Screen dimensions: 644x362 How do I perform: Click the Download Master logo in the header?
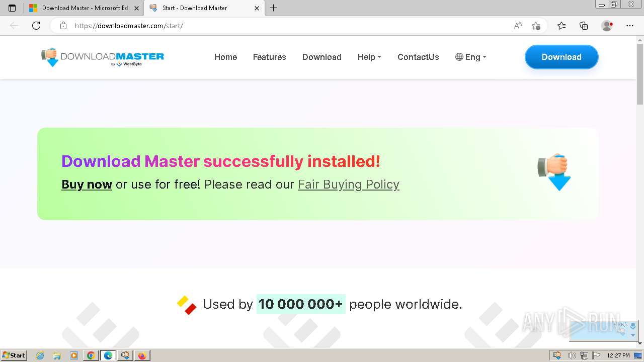[x=103, y=57]
